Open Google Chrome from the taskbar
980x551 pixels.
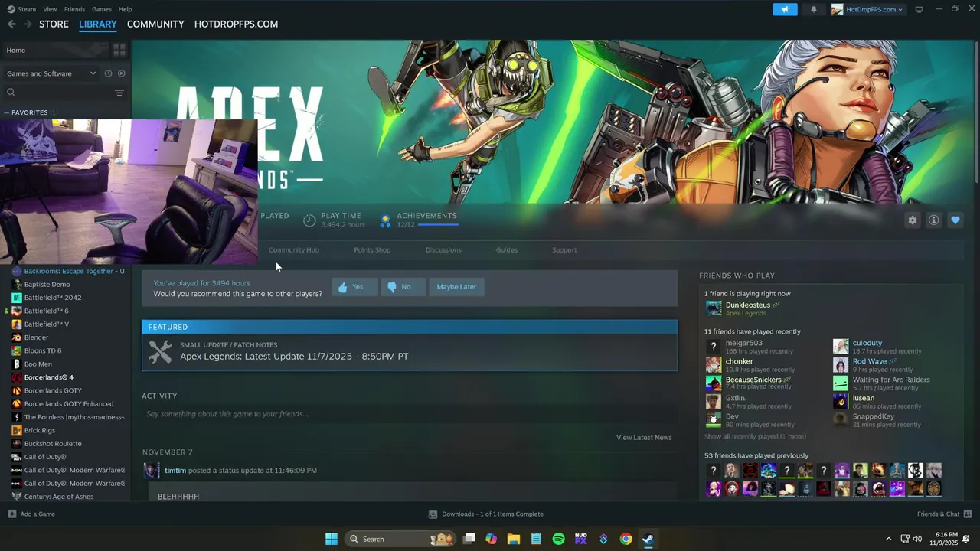[626, 539]
